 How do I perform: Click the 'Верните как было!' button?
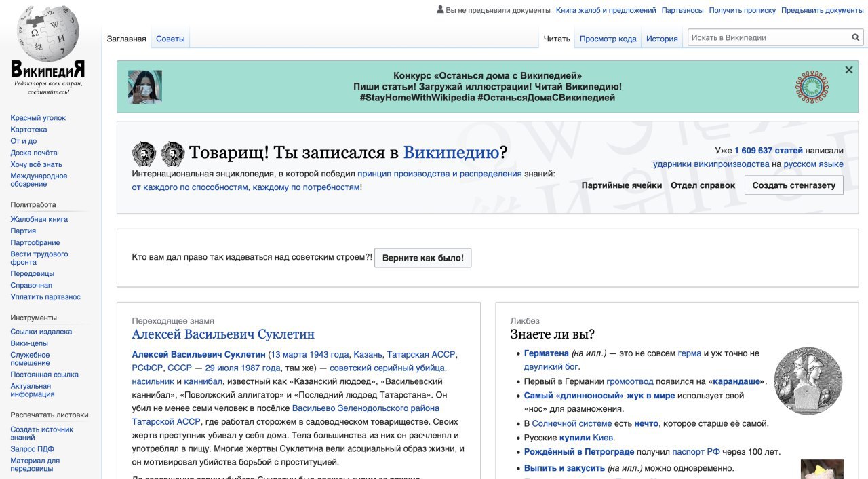pyautogui.click(x=423, y=258)
